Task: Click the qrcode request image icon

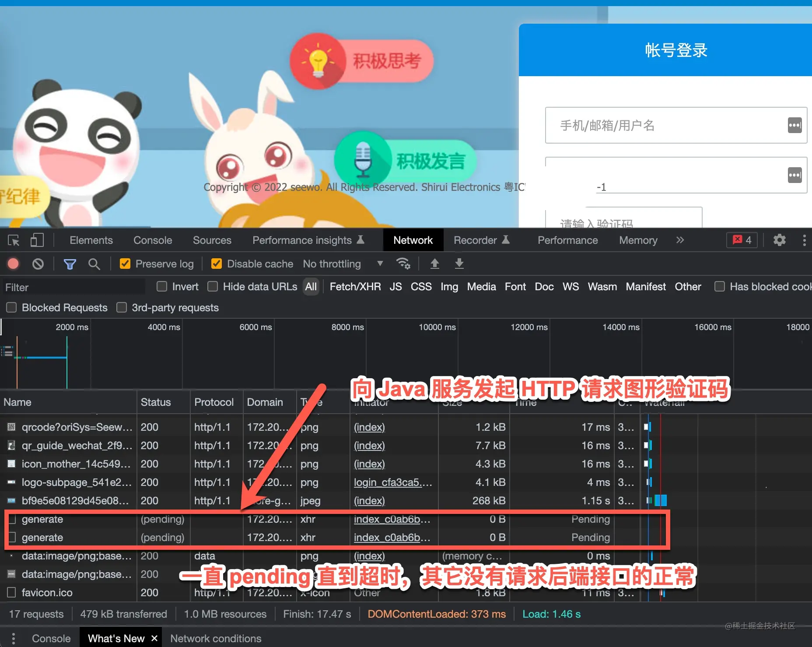Action: (x=12, y=427)
